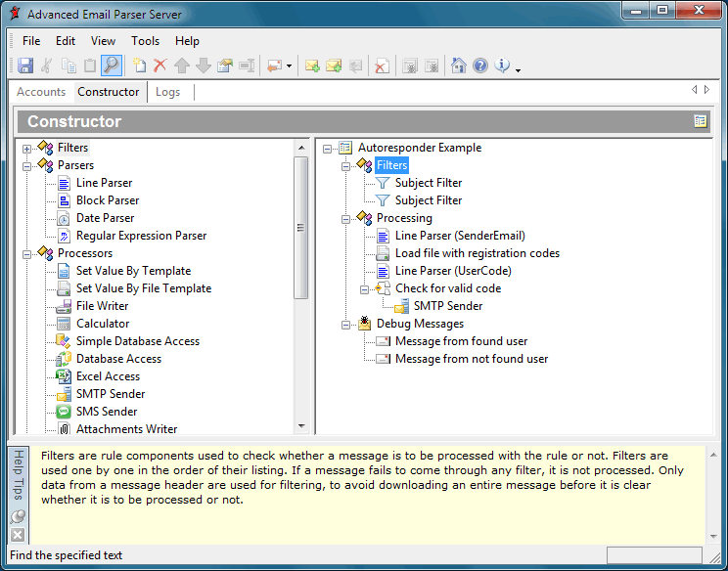Click the left tree scrollbar down arrow
This screenshot has height=571, width=728.
[x=301, y=425]
